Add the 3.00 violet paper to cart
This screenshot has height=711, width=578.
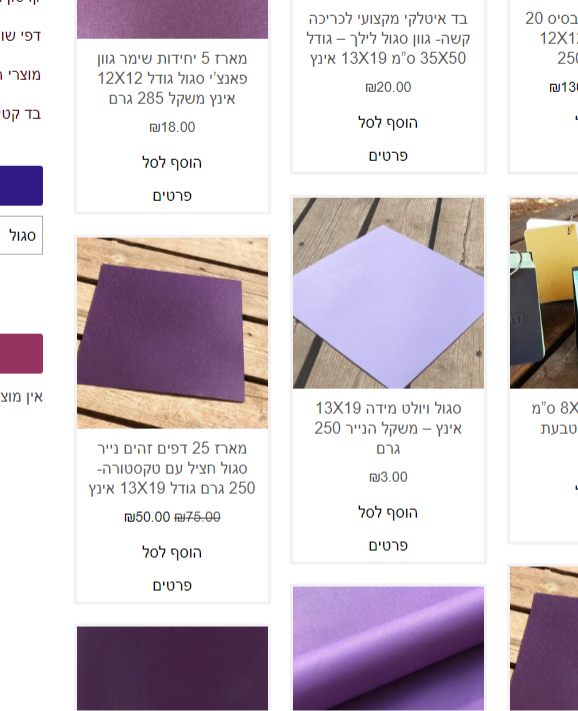point(388,513)
